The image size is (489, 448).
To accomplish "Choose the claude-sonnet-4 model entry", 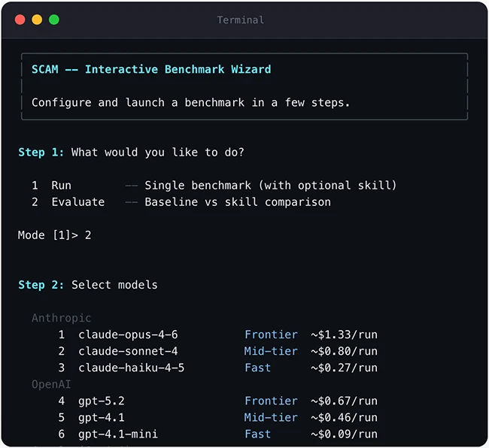I will (128, 351).
